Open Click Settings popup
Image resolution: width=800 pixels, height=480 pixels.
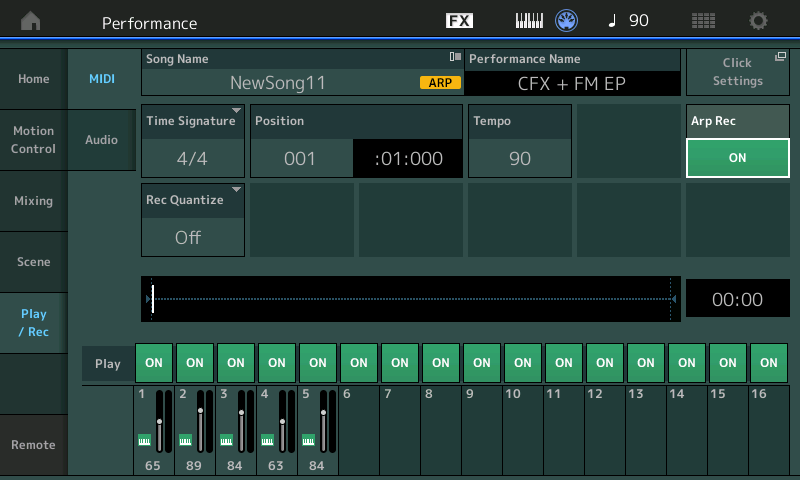click(738, 72)
